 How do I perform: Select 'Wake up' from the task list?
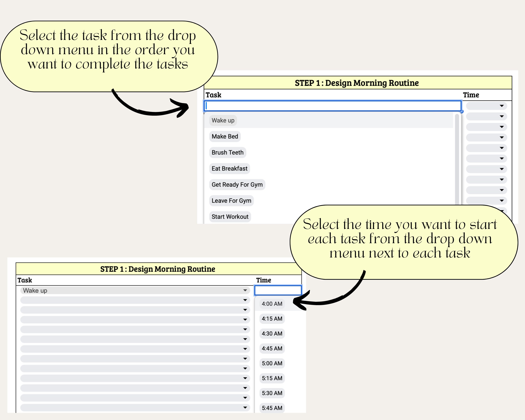(x=223, y=121)
